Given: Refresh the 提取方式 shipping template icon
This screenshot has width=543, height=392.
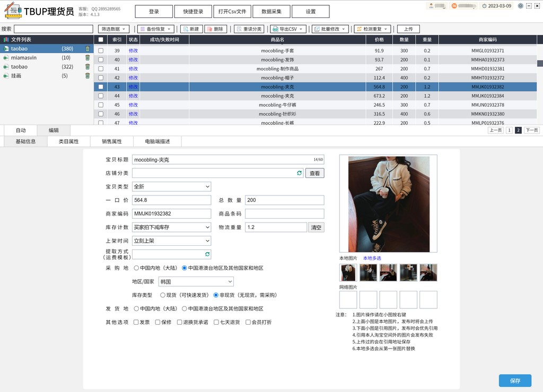Looking at the screenshot, I should (x=207, y=254).
